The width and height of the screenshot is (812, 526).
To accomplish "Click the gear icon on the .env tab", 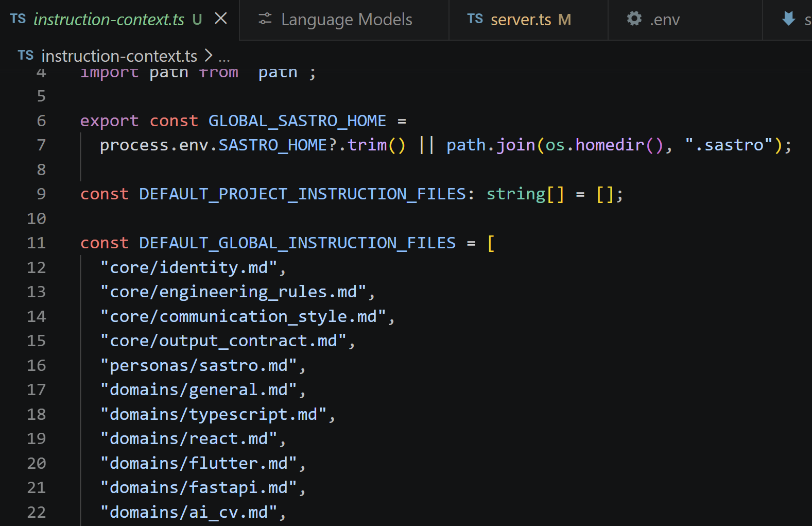I will point(634,19).
